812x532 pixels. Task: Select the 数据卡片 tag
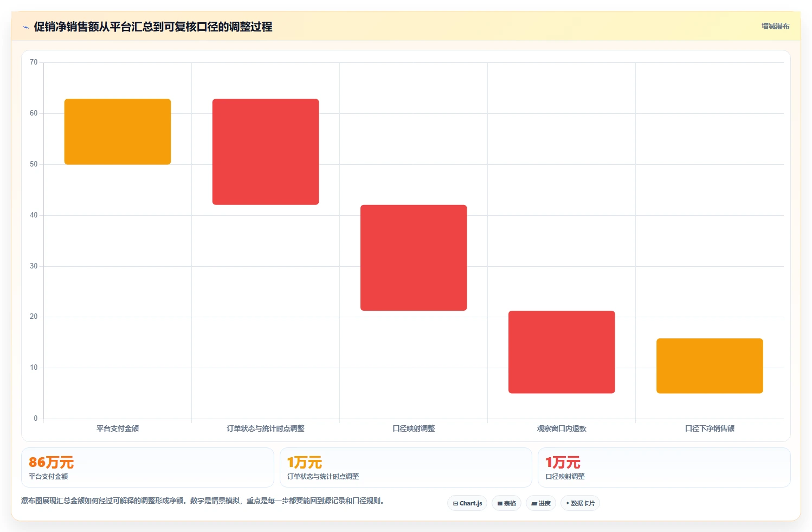click(x=580, y=503)
